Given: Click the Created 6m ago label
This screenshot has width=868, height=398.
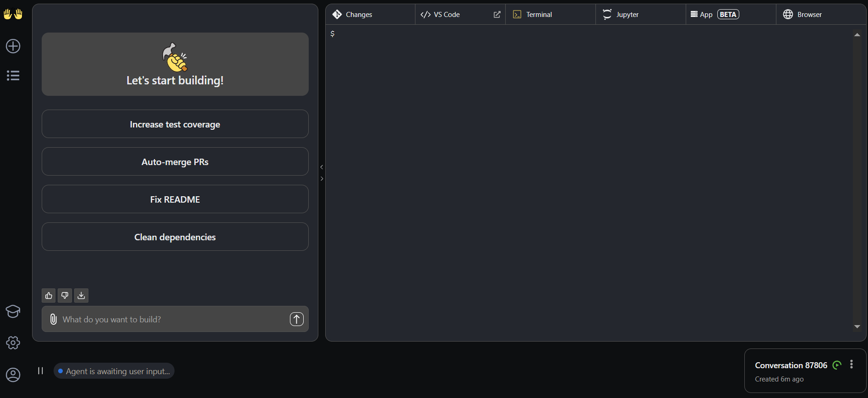Looking at the screenshot, I should click(x=779, y=379).
